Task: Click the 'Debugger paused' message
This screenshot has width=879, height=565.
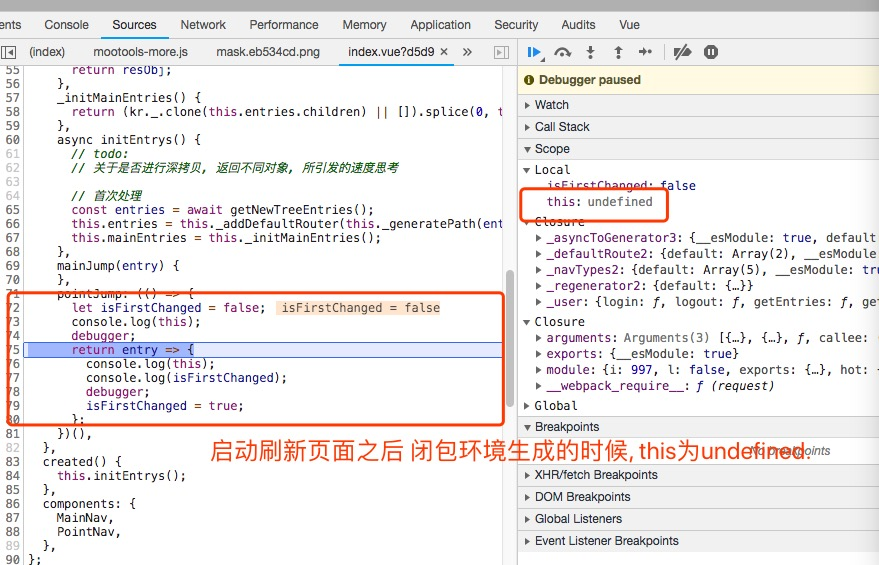Action: click(589, 80)
